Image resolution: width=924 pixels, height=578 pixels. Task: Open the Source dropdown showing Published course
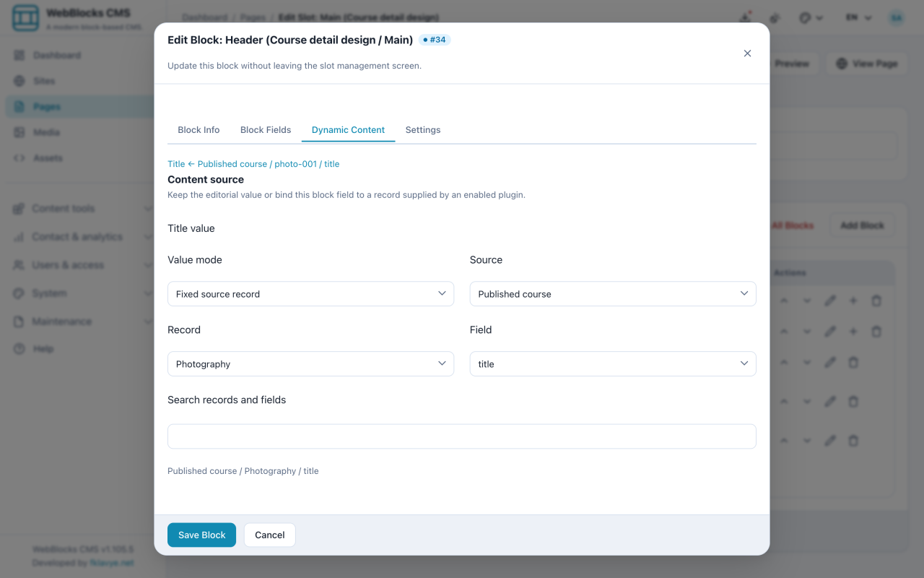(x=613, y=294)
